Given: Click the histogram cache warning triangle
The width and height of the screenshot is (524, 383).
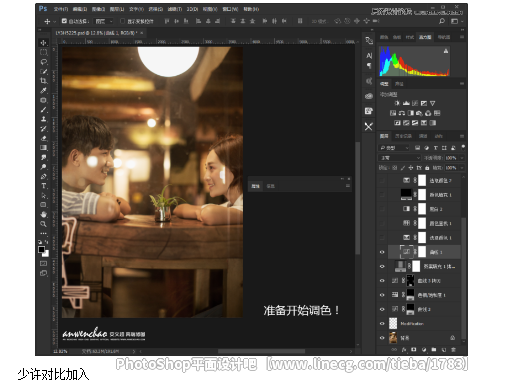Looking at the screenshot, I should [446, 51].
